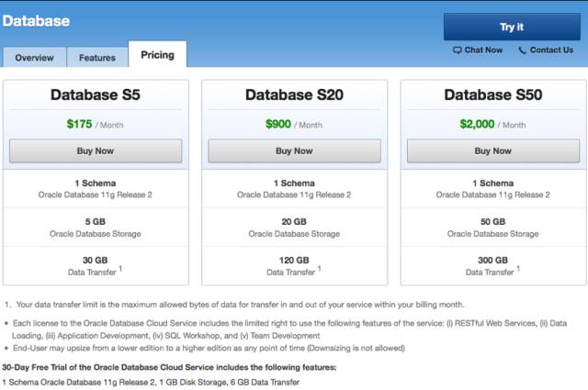Click the Contact Us phone icon
Image resolution: width=588 pixels, height=390 pixels.
522,50
